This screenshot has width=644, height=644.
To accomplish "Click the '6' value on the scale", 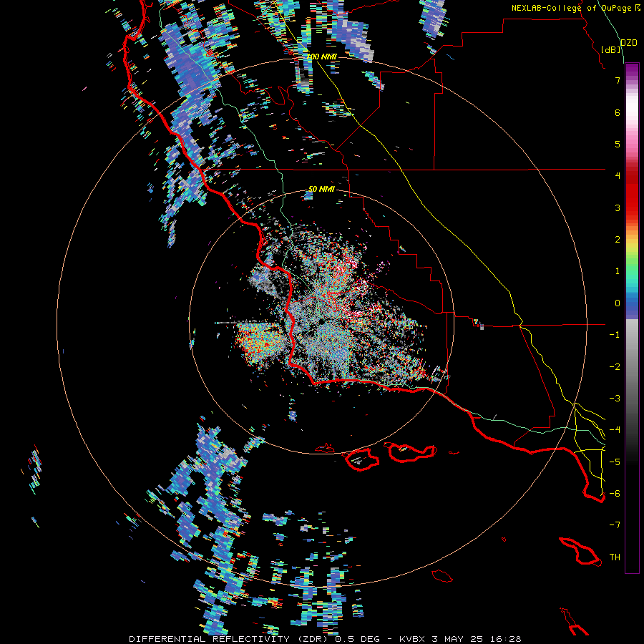I will 618,112.
